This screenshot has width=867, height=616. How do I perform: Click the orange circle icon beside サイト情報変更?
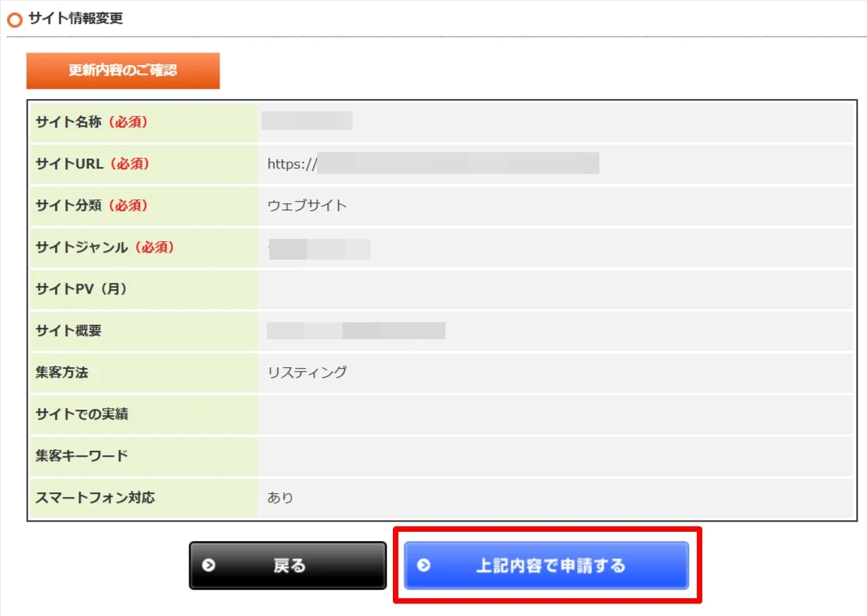(x=15, y=19)
